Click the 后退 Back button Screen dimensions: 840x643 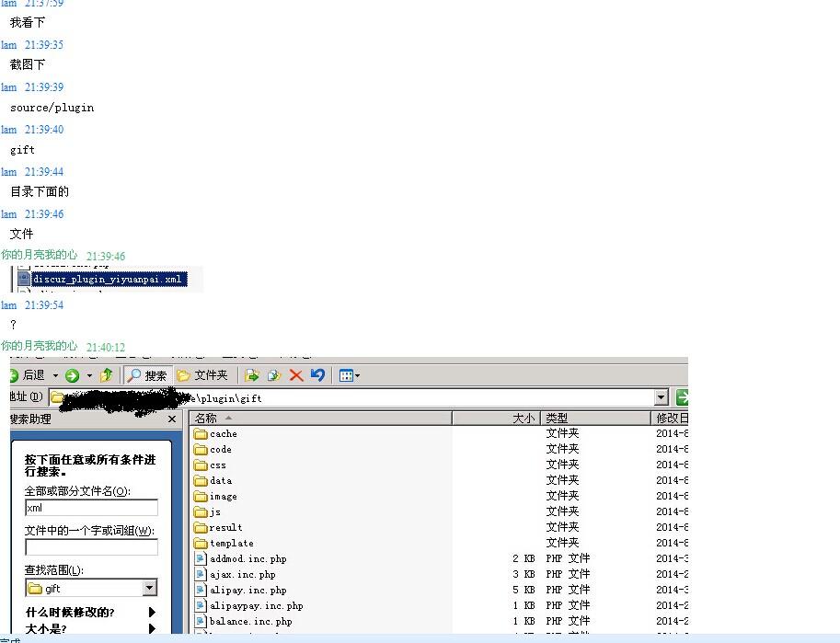(28, 375)
